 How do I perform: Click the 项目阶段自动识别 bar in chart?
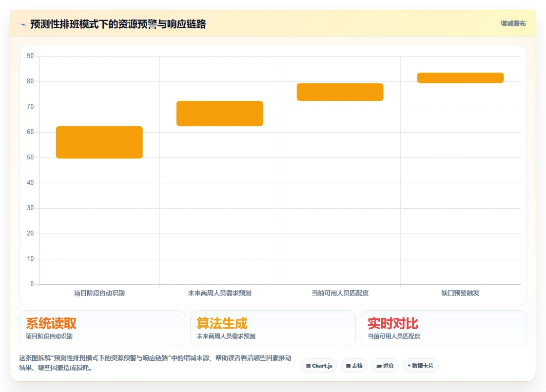click(x=99, y=142)
